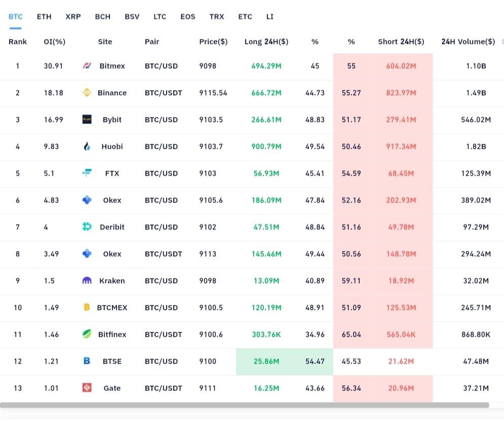Image resolution: width=504 pixels, height=422 pixels.
Task: Click the BTSE exchange logo icon
Action: pos(87,361)
